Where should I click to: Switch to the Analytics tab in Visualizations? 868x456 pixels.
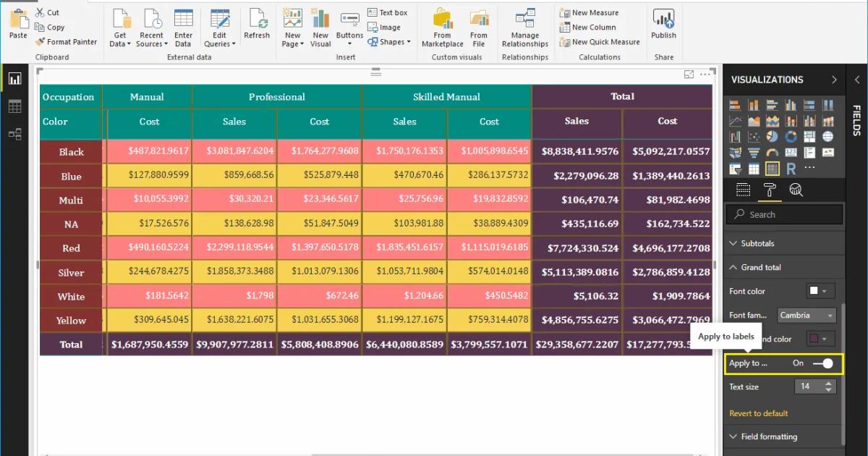(x=796, y=190)
